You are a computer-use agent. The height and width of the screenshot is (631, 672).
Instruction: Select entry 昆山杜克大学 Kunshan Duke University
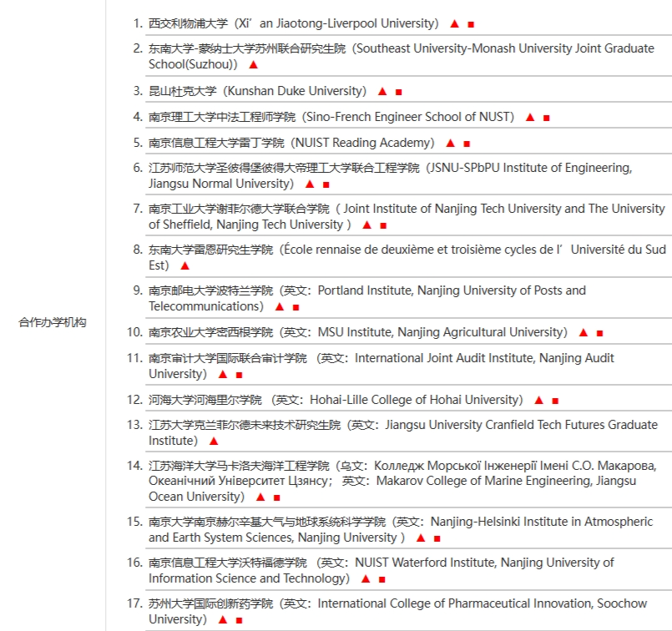[x=258, y=91]
